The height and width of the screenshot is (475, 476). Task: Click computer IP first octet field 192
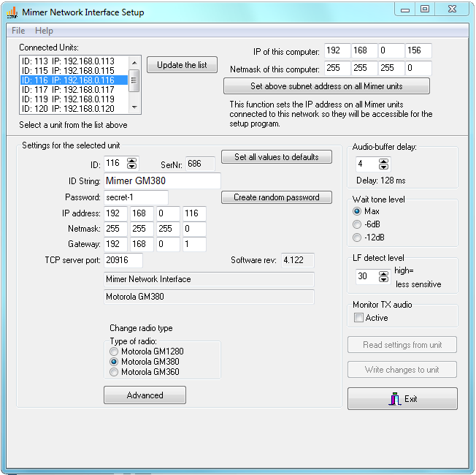[x=337, y=50]
